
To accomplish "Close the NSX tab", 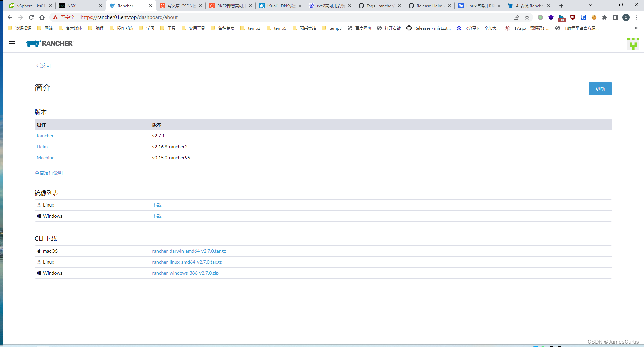I will [x=101, y=6].
